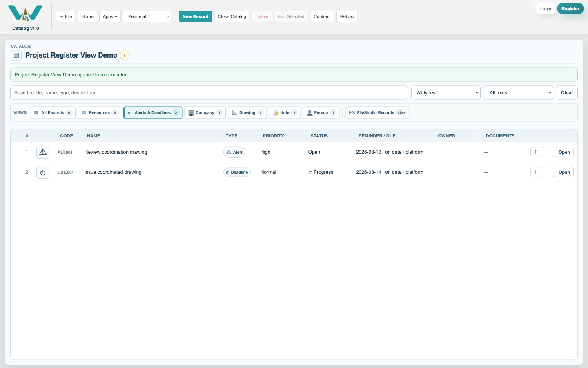
Task: Move Issue coordinated drawing row down
Action: pos(548,172)
